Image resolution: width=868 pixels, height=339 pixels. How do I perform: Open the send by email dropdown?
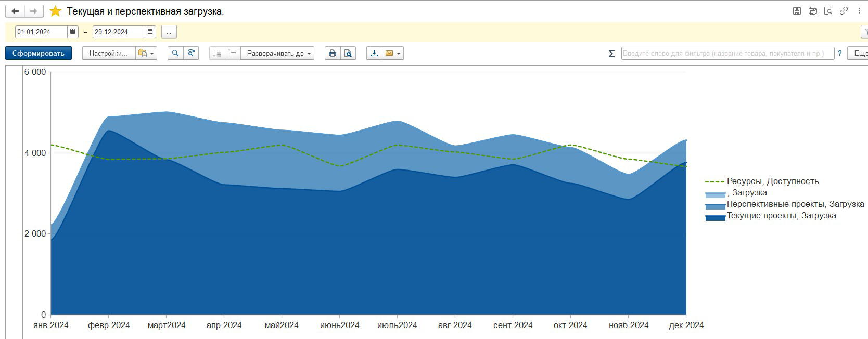pyautogui.click(x=393, y=53)
